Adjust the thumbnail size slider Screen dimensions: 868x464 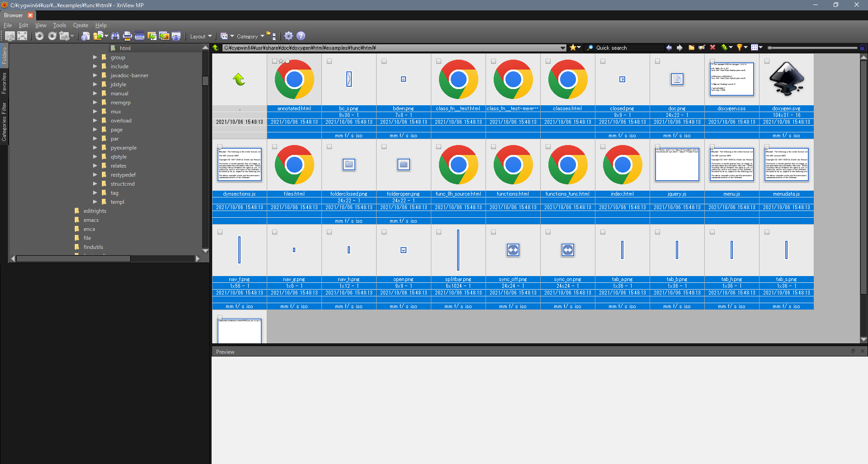coord(812,48)
